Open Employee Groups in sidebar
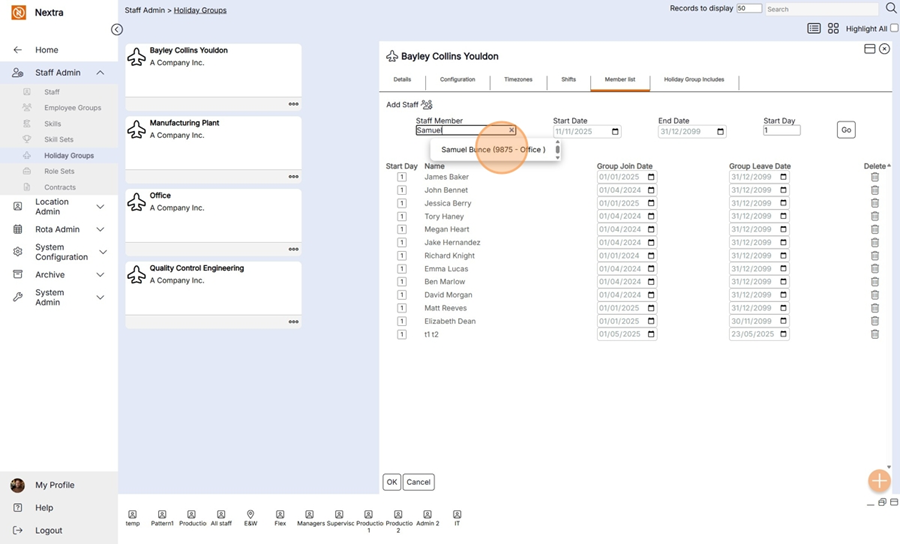The image size is (900, 544). (x=72, y=107)
